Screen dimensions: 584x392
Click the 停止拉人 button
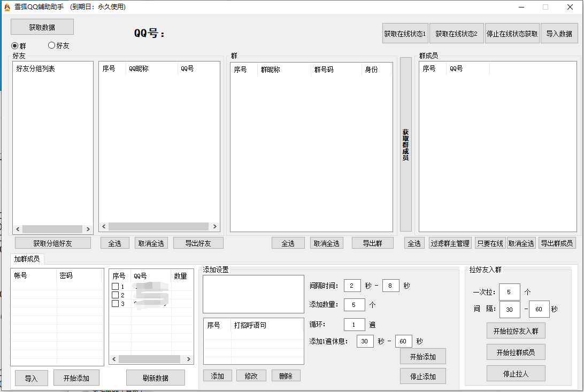[x=516, y=373]
